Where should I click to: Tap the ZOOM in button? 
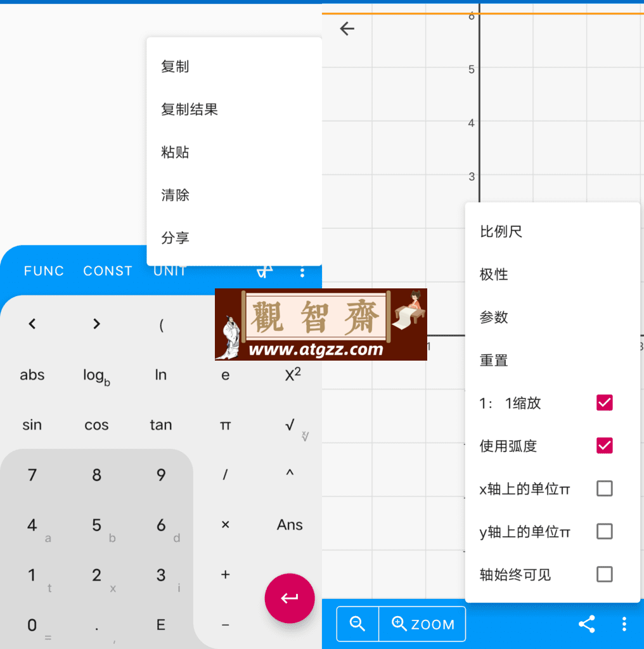pos(423,624)
